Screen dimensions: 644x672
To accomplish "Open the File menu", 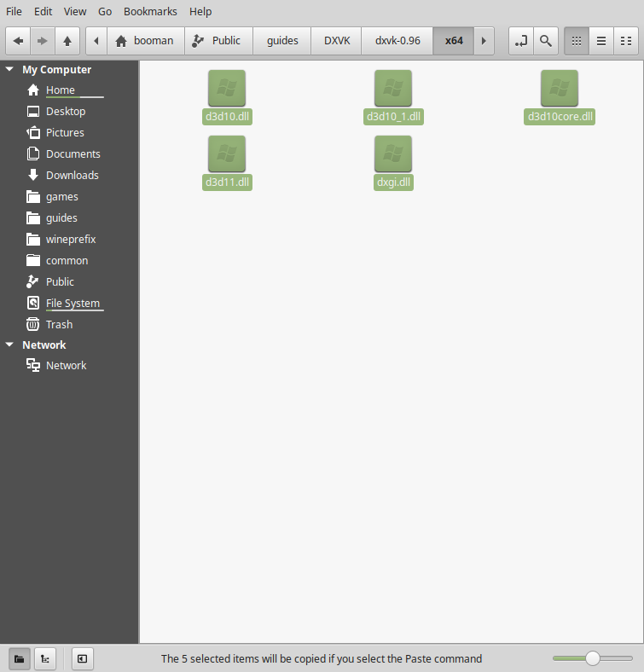I will 14,12.
